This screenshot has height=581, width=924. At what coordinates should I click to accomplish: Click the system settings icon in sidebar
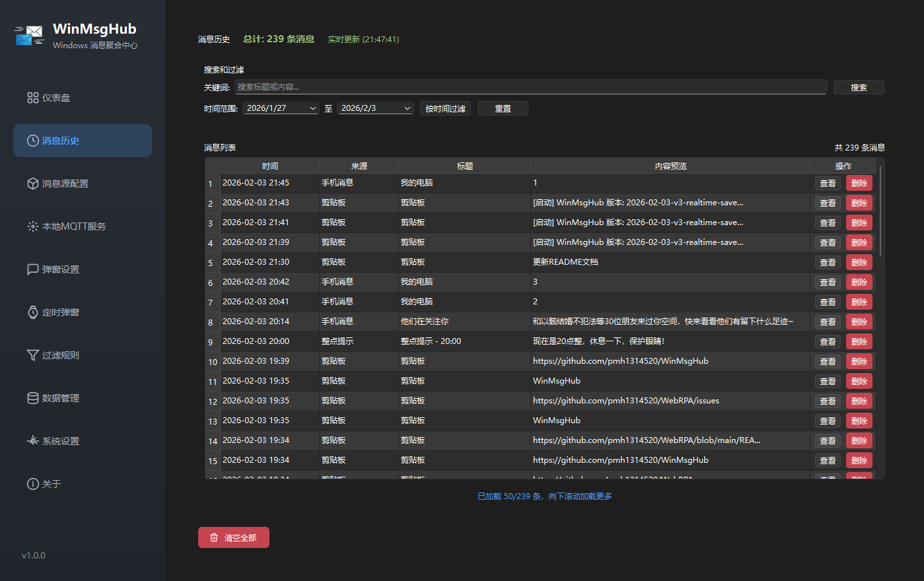click(x=32, y=441)
